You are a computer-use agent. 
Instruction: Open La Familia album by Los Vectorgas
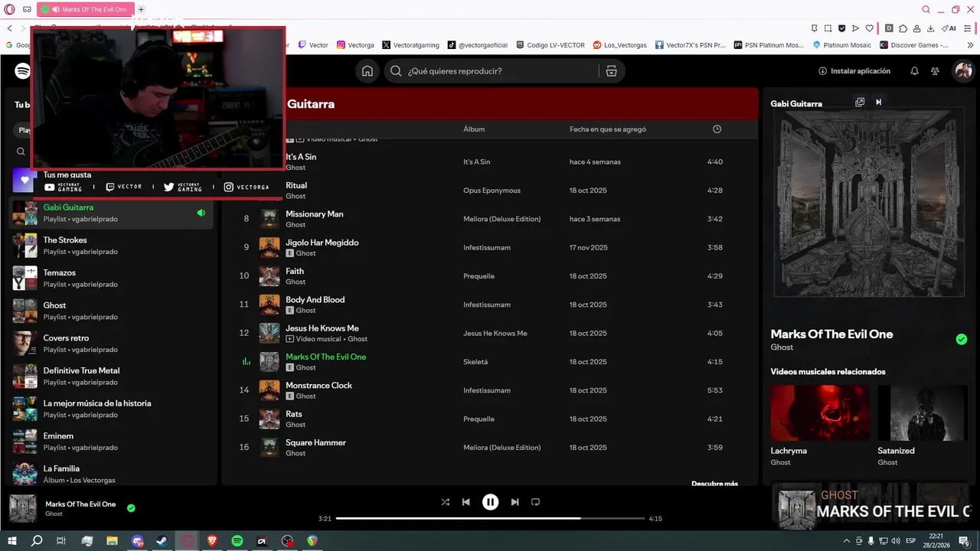(x=113, y=474)
